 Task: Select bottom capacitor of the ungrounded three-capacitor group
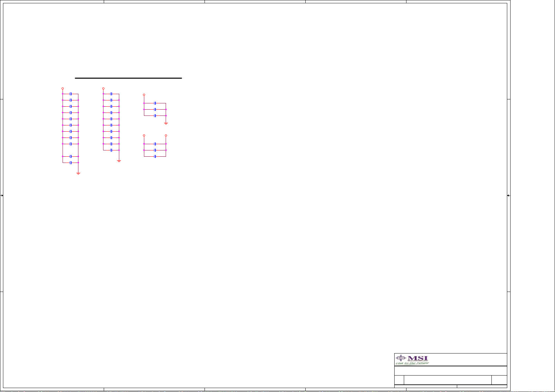(x=155, y=156)
